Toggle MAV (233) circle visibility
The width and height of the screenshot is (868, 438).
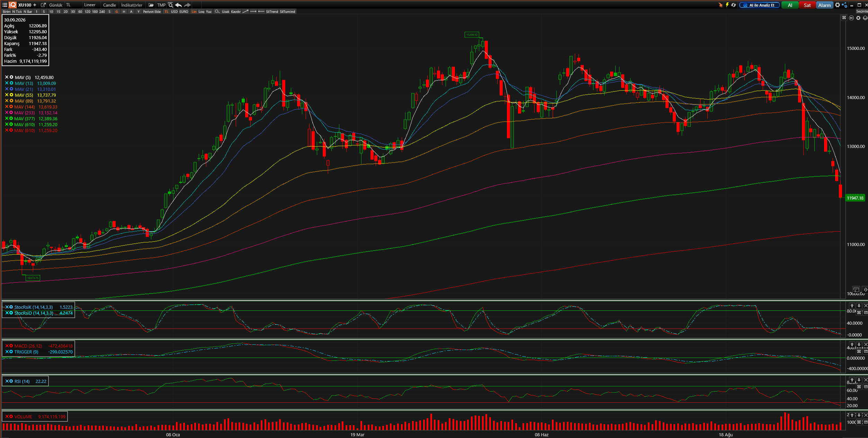point(11,113)
